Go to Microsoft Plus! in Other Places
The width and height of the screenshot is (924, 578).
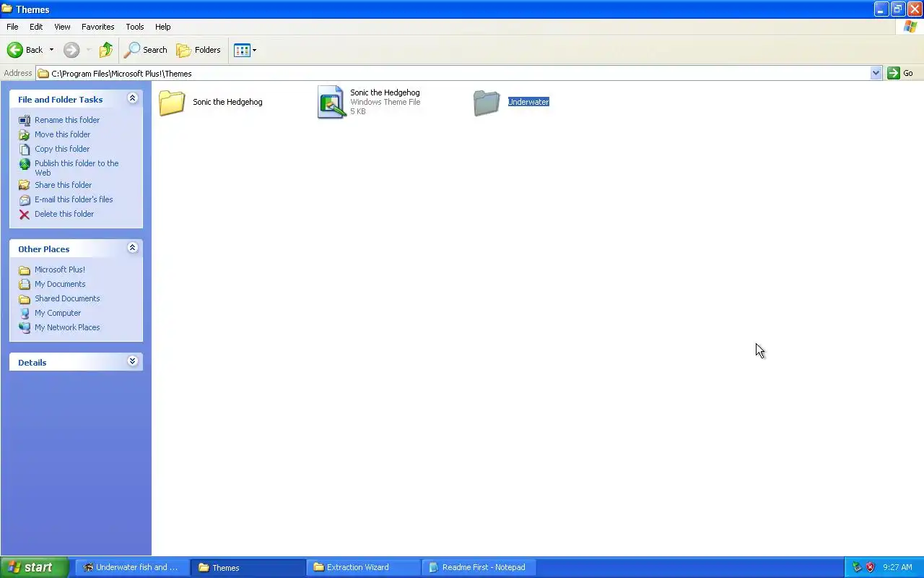click(x=60, y=269)
